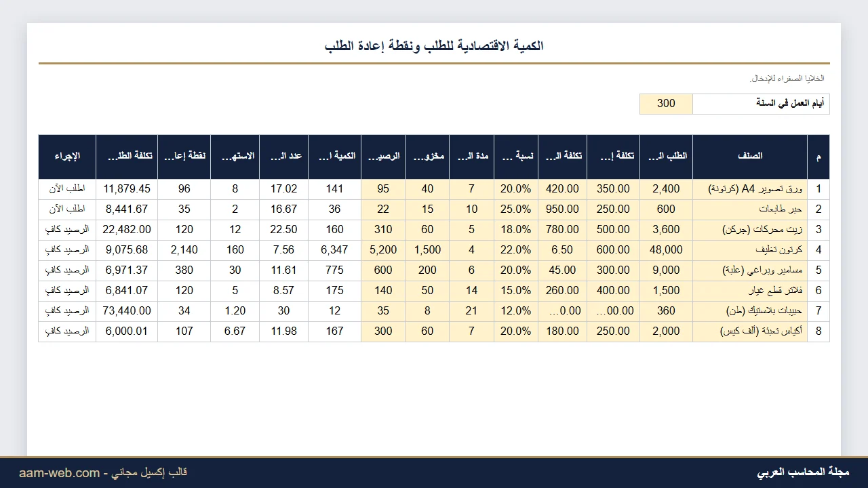Select the order cost cell 350.00
Viewport: 868px width, 488px height.
point(613,189)
